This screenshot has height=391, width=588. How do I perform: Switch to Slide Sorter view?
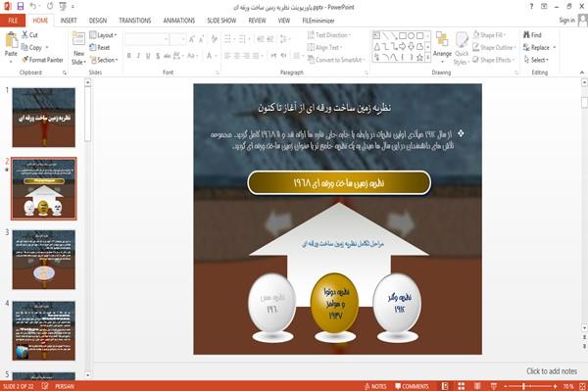point(462,386)
